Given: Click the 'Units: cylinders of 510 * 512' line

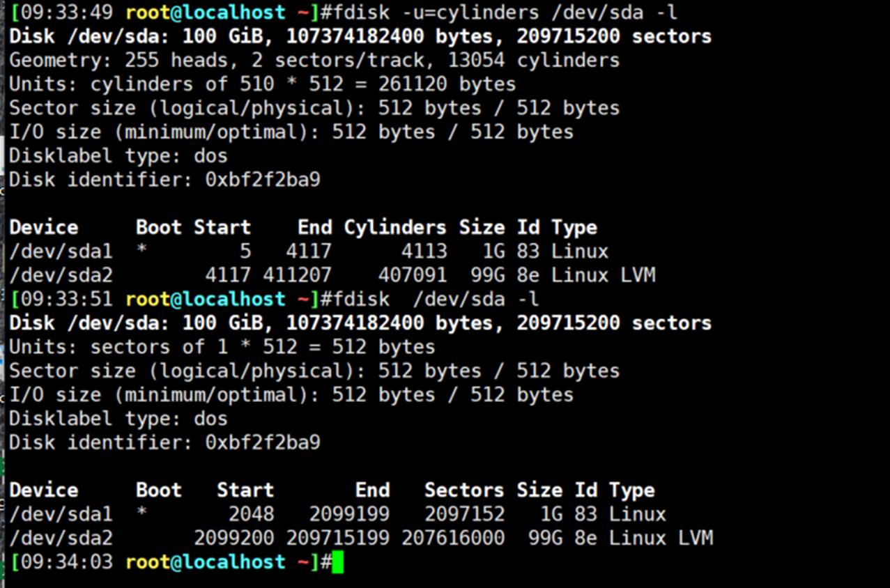Looking at the screenshot, I should [262, 84].
